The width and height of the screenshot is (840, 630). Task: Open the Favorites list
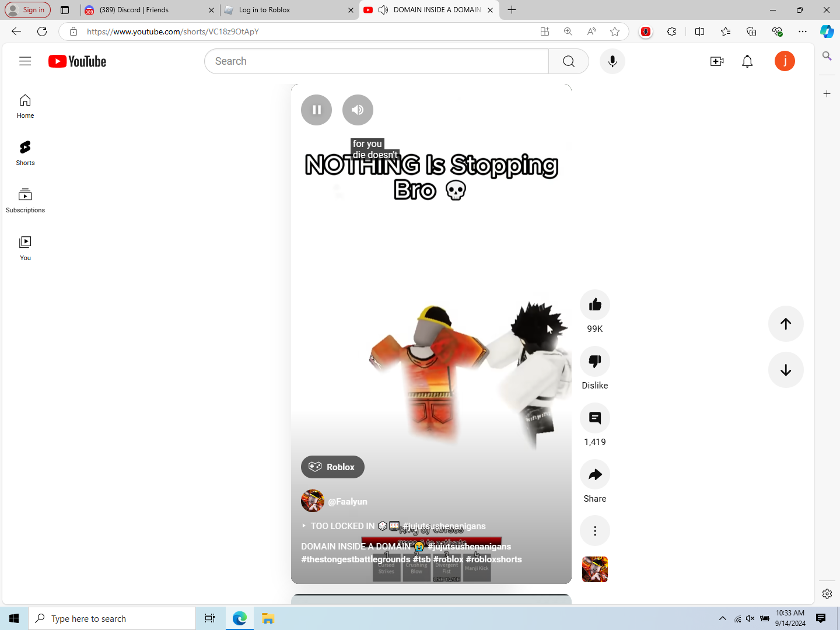(726, 32)
